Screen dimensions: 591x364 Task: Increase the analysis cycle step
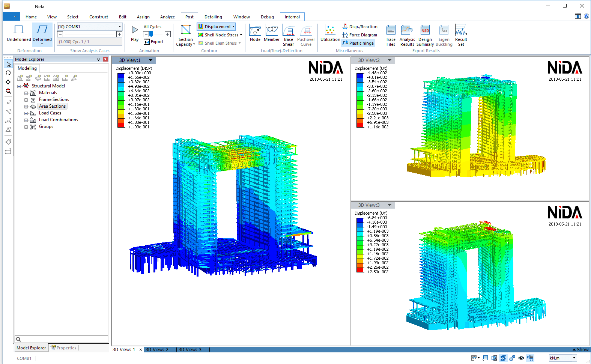tap(119, 34)
